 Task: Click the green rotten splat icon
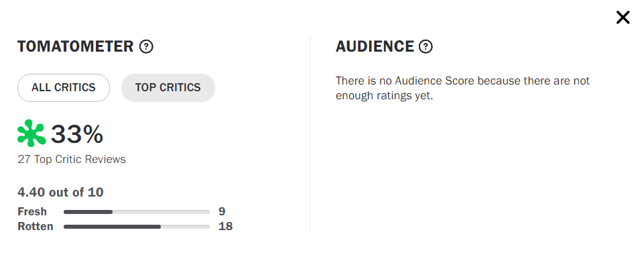tap(31, 134)
